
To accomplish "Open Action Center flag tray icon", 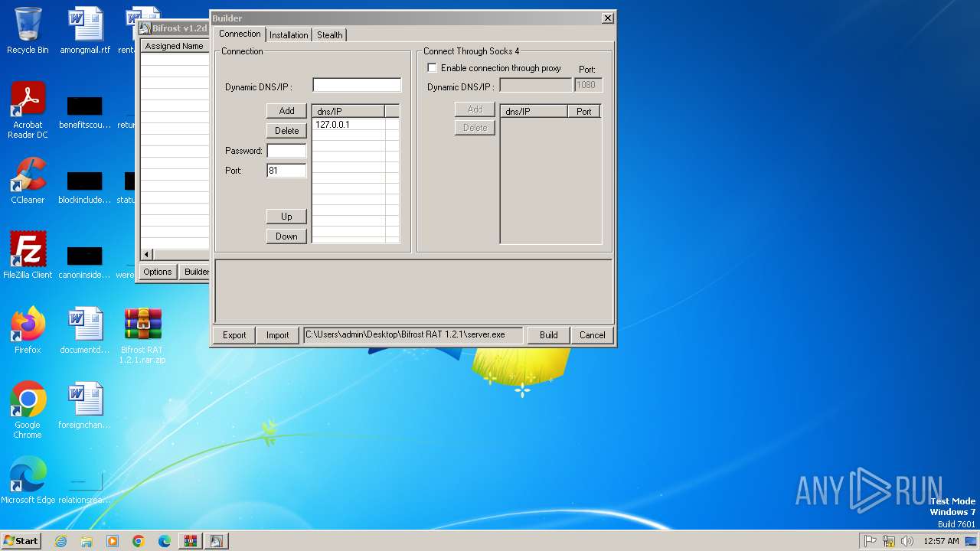I will [x=871, y=541].
